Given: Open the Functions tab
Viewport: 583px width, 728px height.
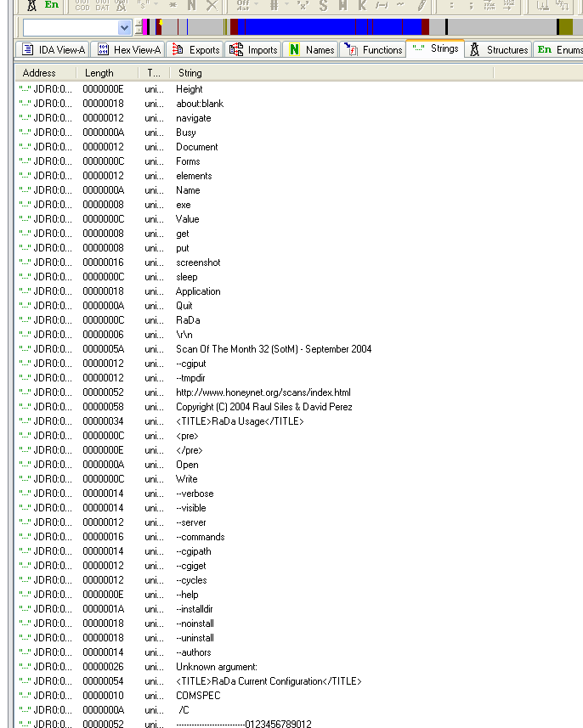Looking at the screenshot, I should [x=373, y=49].
